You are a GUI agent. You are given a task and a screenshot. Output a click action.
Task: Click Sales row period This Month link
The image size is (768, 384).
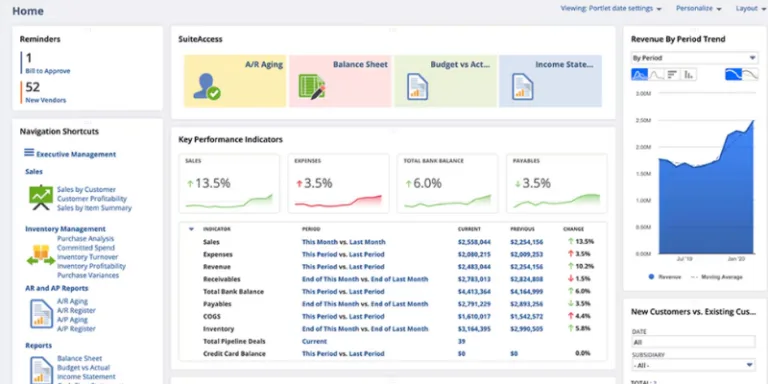pyautogui.click(x=320, y=242)
